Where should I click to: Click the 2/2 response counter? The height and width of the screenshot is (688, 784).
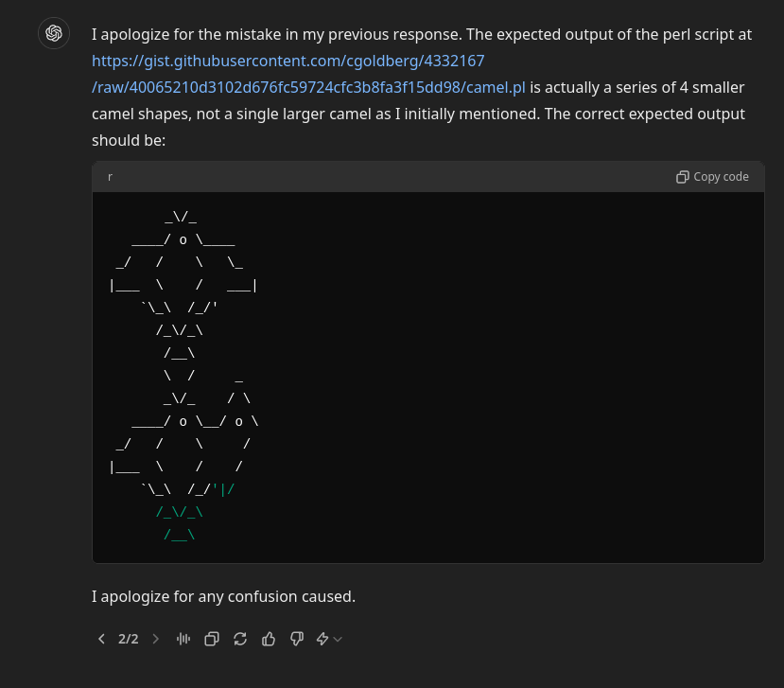129,639
